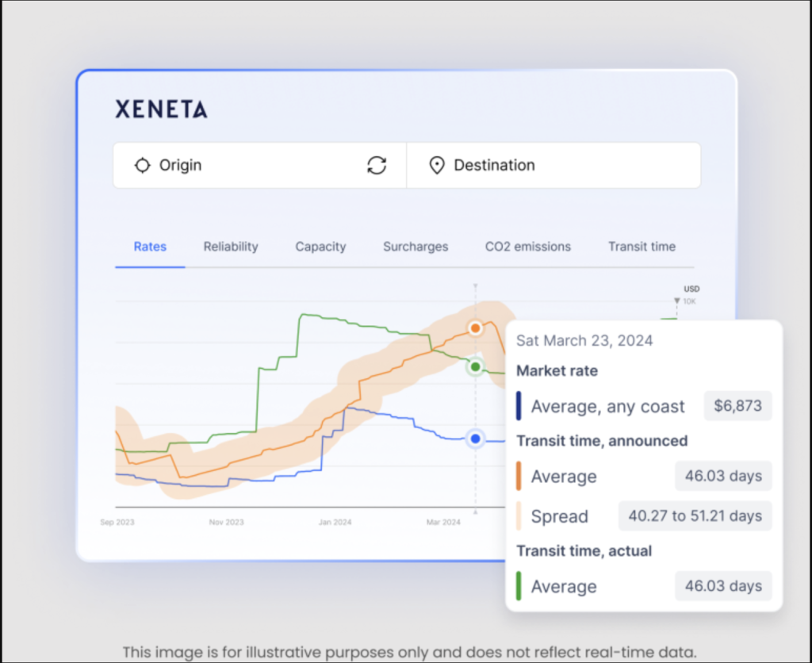This screenshot has width=812, height=663.
Task: Click the Jan 2024 axis label
Action: click(x=335, y=522)
